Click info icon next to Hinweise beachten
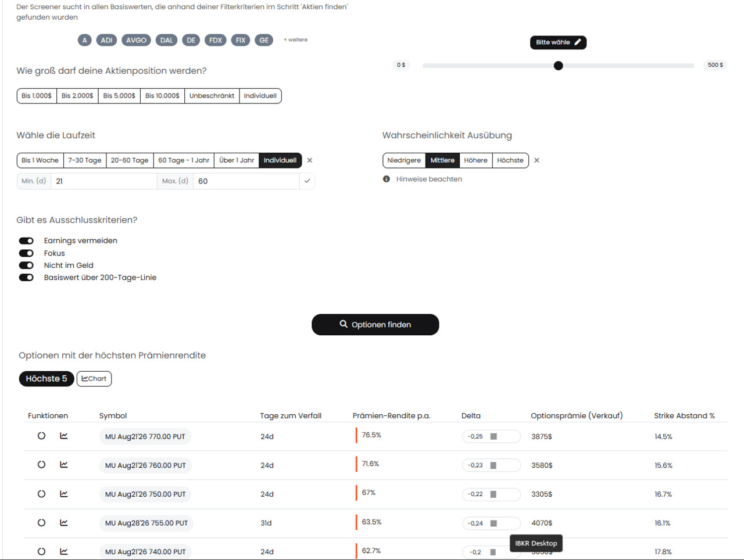This screenshot has width=744, height=560. click(x=387, y=179)
